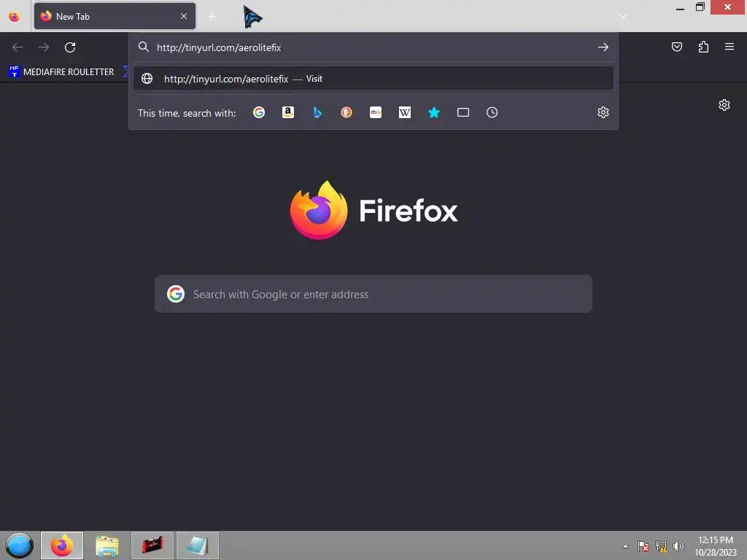Open the notepad icon in taskbar
Viewport: 747px width, 560px height.
(x=198, y=545)
